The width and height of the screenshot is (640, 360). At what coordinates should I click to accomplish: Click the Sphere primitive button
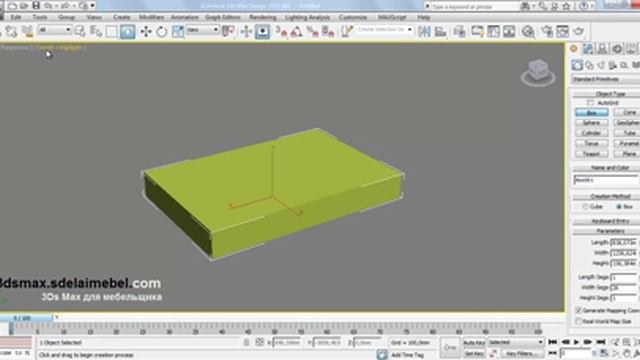[591, 123]
